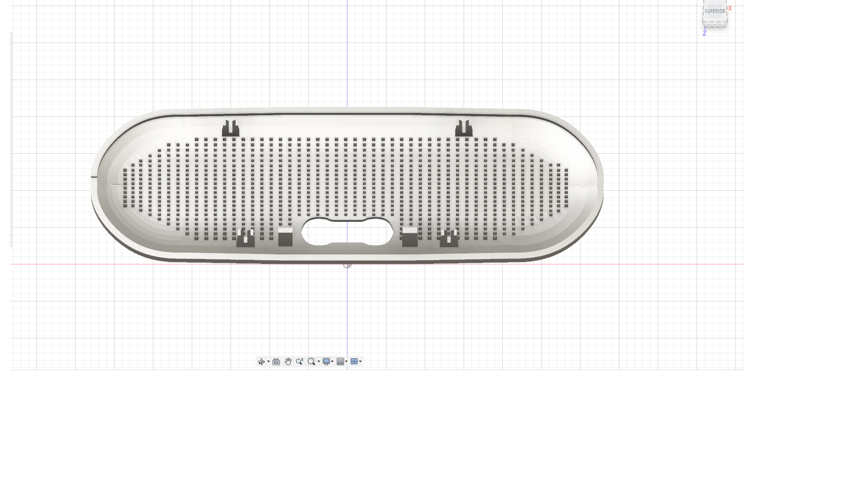The width and height of the screenshot is (868, 488).
Task: Select the Zoom Window magnifier tool
Action: click(x=311, y=361)
